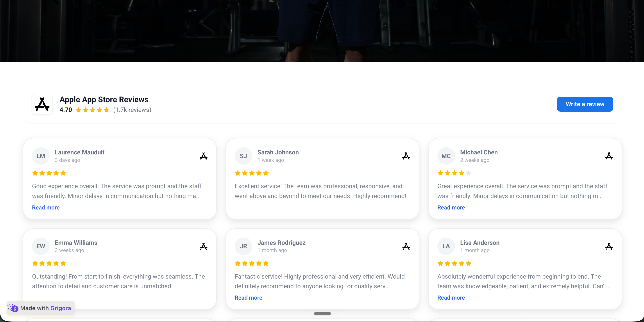Image resolution: width=644 pixels, height=322 pixels.
Task: Click the '3 weeks ago' timestamp
Action: coord(70,250)
